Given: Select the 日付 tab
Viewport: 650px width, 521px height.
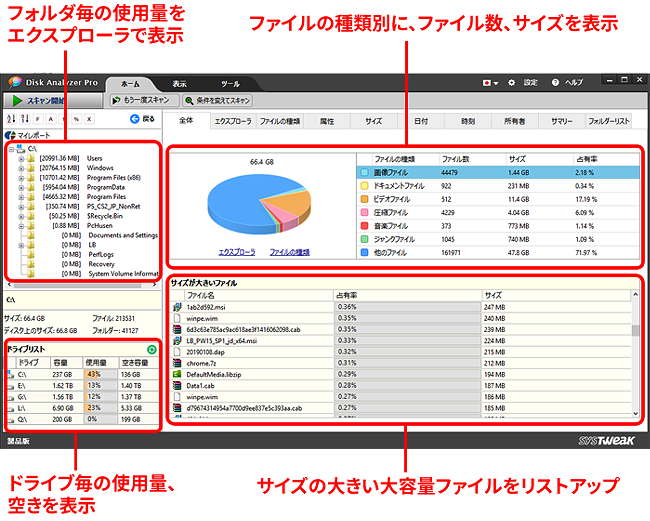Looking at the screenshot, I should (421, 121).
